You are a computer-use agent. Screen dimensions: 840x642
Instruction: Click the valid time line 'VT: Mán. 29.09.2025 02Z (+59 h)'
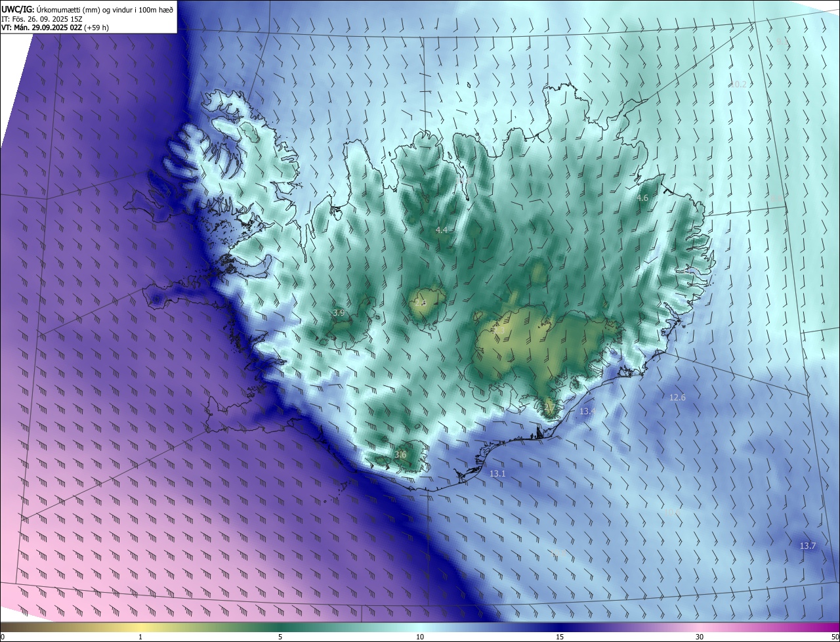tap(55, 28)
